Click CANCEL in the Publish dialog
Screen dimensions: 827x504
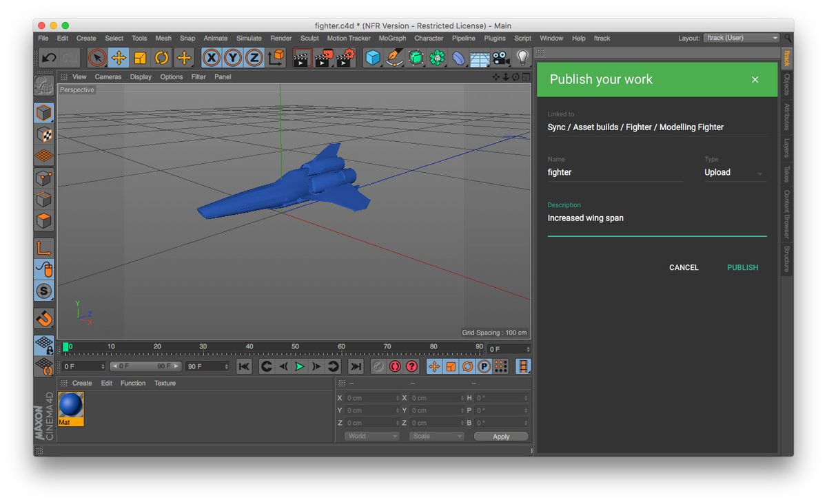(683, 267)
